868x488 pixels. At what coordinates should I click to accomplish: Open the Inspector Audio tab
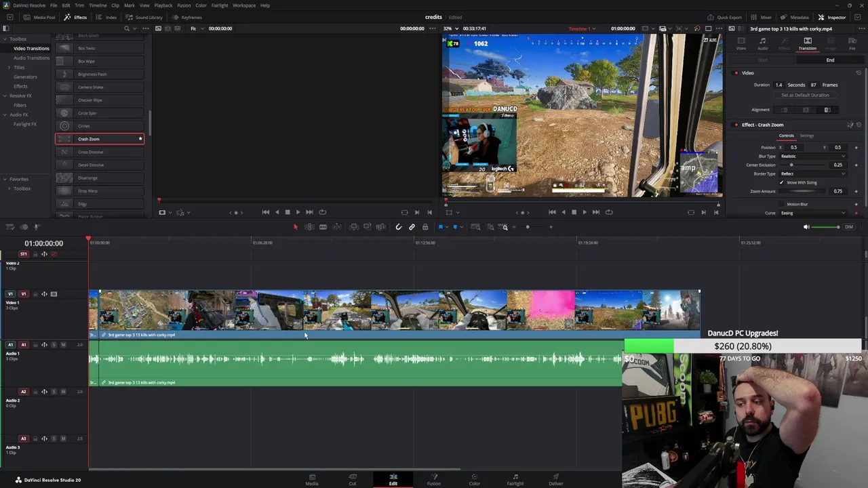click(x=762, y=43)
